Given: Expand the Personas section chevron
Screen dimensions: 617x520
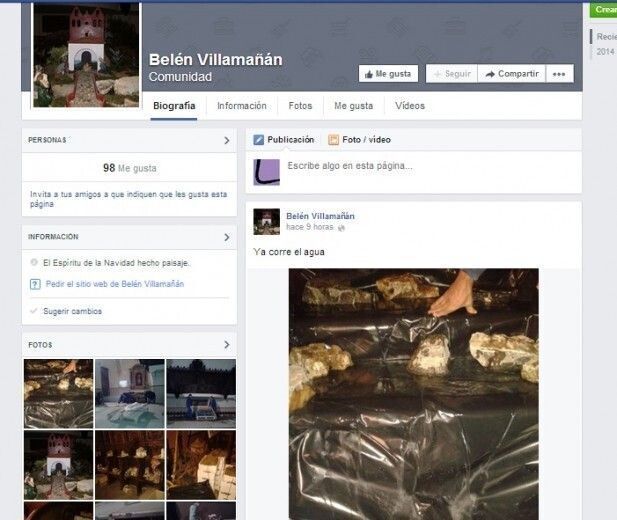Looking at the screenshot, I should tap(227, 140).
